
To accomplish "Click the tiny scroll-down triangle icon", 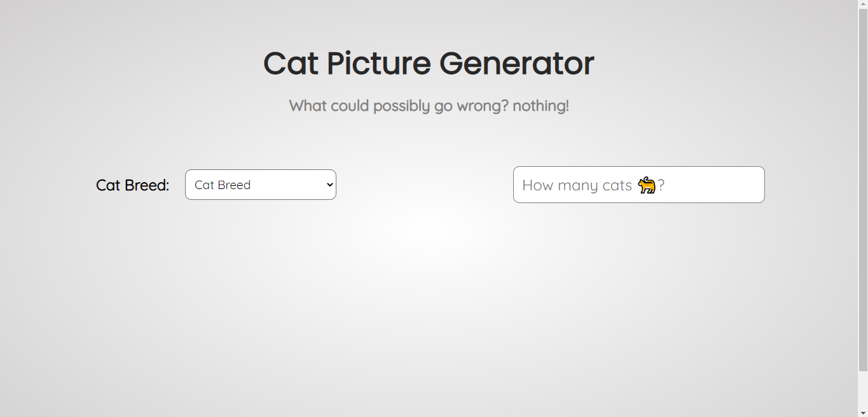I will 864,412.
